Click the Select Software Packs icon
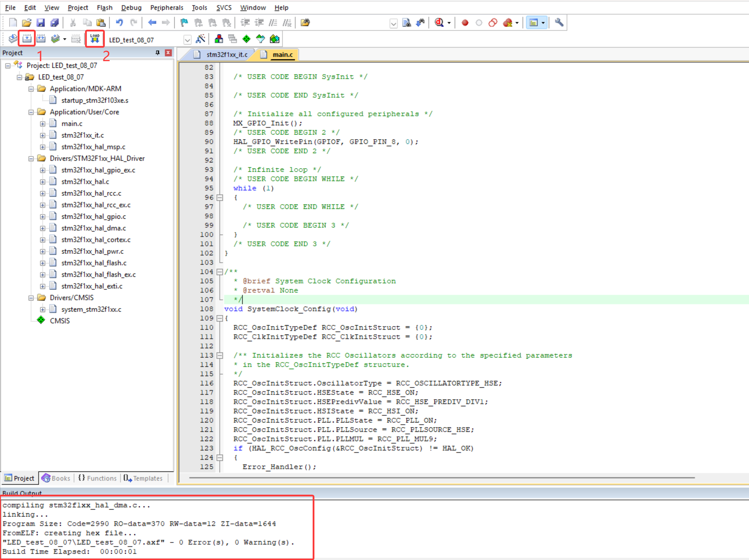The height and width of the screenshot is (560, 749). [x=261, y=39]
